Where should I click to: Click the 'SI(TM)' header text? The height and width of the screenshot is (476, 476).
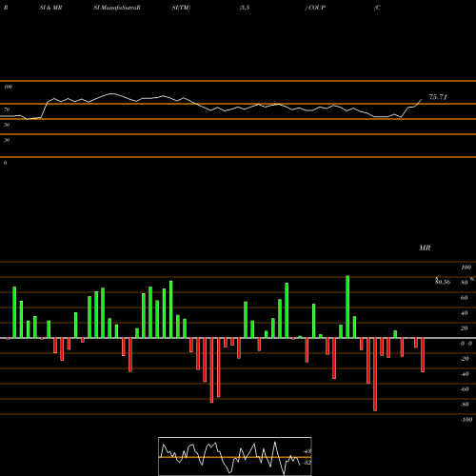click(x=181, y=8)
